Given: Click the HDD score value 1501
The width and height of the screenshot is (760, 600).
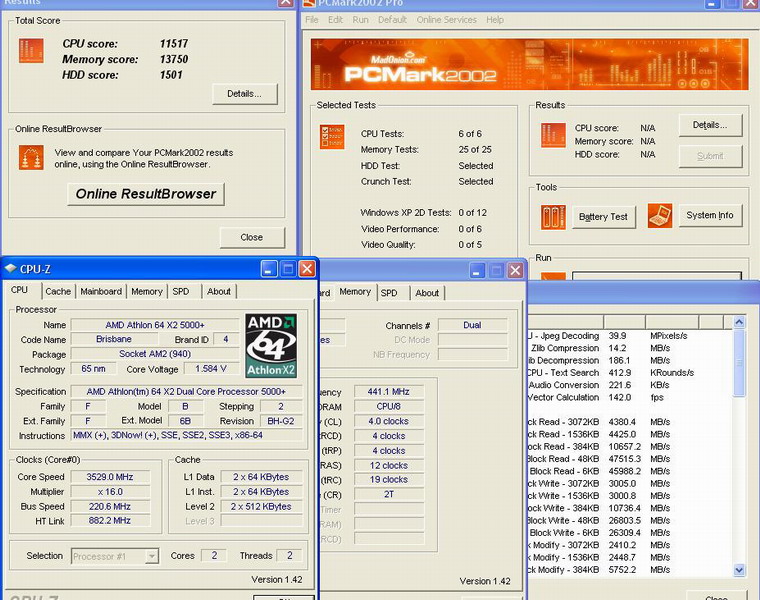Looking at the screenshot, I should pos(171,75).
